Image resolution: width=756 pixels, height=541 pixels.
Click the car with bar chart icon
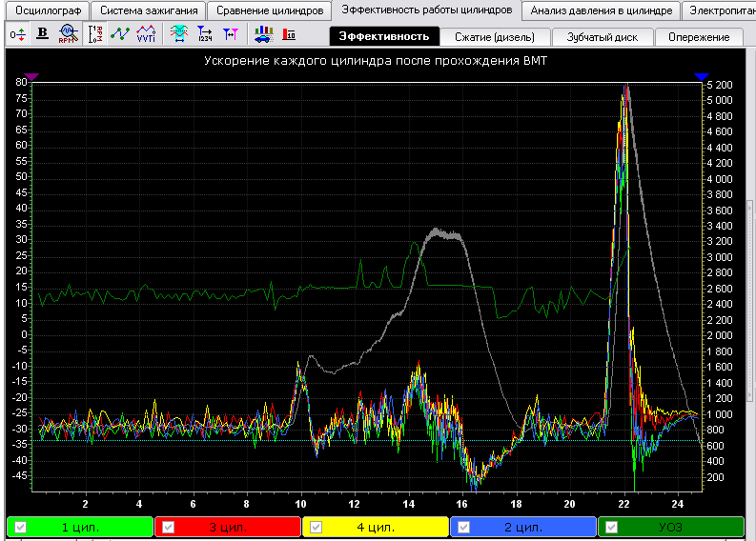pyautogui.click(x=264, y=34)
